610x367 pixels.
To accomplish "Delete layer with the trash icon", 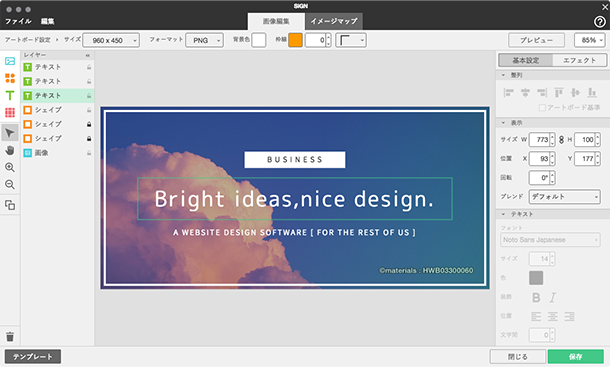I will tap(10, 337).
